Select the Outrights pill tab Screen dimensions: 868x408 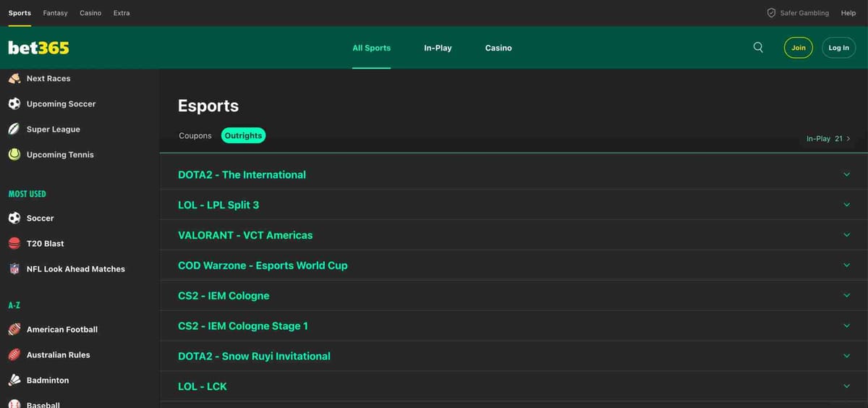[243, 135]
